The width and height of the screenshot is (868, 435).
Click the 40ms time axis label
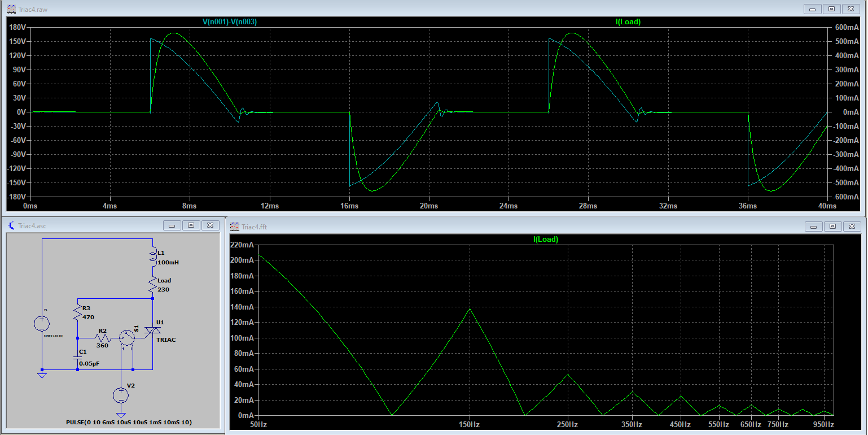(827, 206)
